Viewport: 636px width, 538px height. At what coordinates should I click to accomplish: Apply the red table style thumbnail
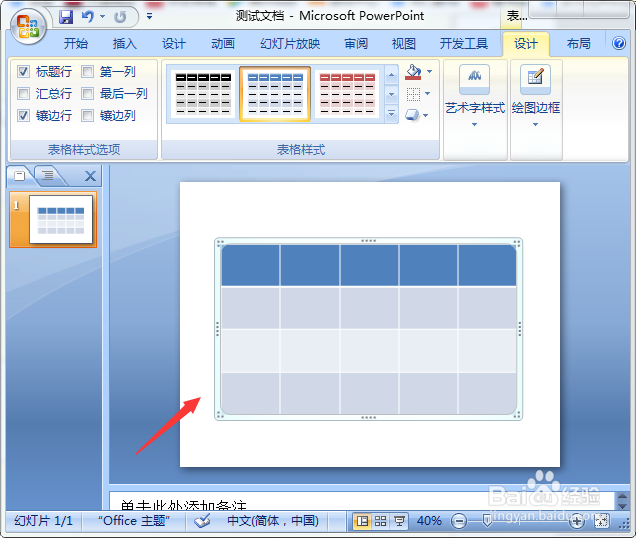(347, 94)
